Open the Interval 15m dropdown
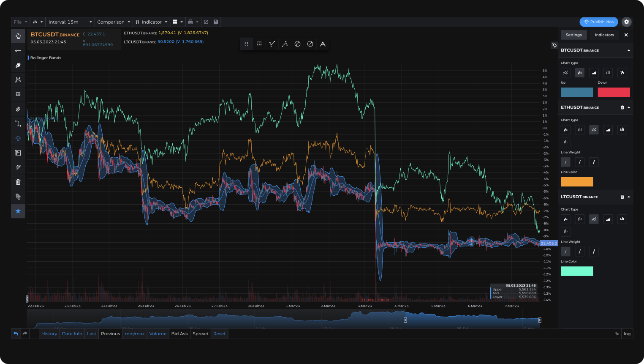Viewport: 644px width, 364px height. click(70, 22)
